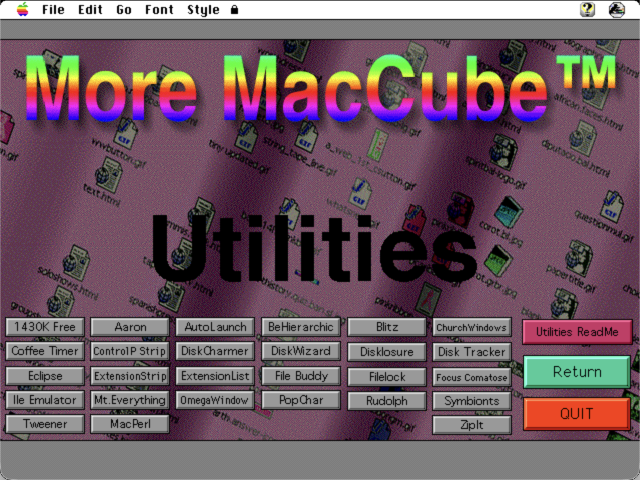Screen dimensions: 640x480
Task: Open the application switcher icon
Action: pos(616,9)
